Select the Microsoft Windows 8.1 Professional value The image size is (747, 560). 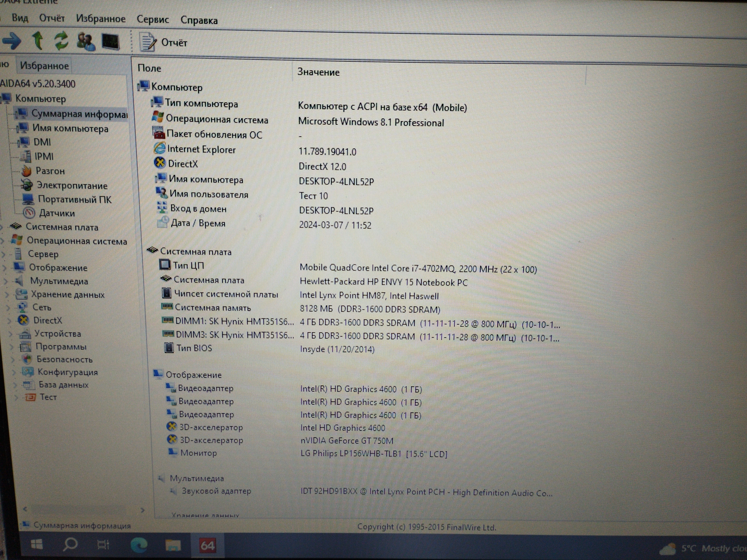(x=371, y=122)
